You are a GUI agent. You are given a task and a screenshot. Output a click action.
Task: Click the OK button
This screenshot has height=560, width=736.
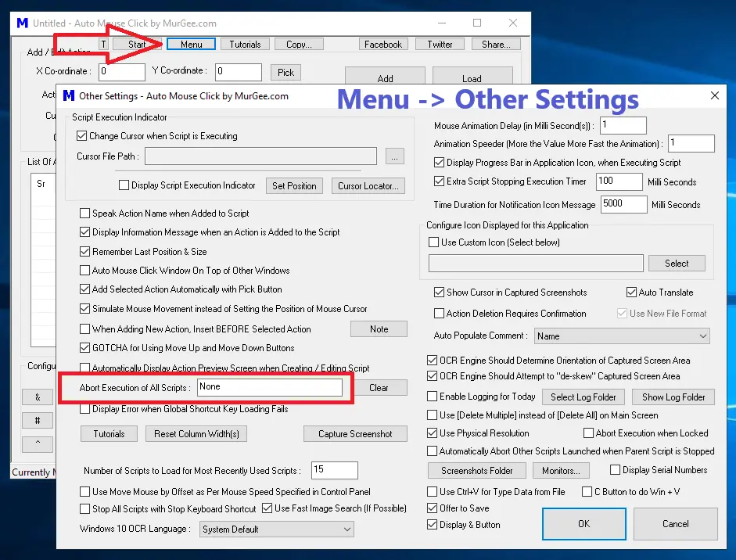[x=584, y=524]
